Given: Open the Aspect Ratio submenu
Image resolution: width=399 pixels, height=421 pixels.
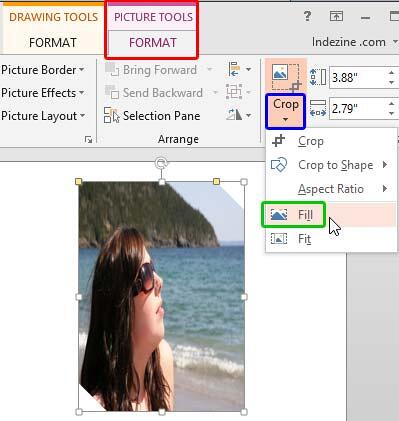Looking at the screenshot, I should [331, 189].
